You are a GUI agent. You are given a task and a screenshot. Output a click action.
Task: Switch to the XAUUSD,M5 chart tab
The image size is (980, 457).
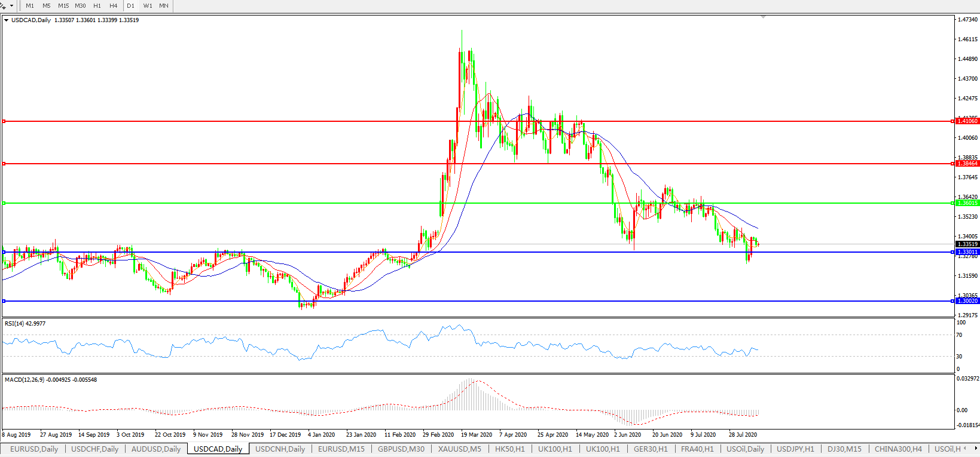point(459,449)
